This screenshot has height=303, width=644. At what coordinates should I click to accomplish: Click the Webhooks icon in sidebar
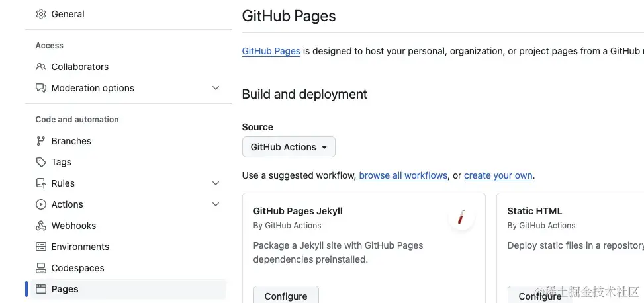(x=41, y=226)
